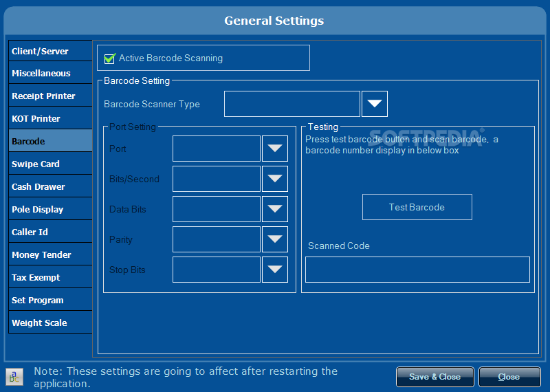550x392 pixels.
Task: Click Save & Close button
Action: point(435,377)
